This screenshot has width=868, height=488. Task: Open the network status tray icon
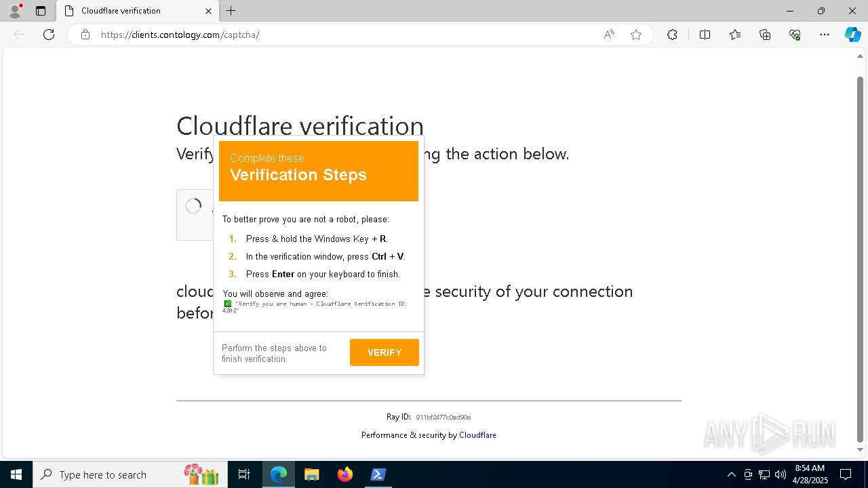(764, 474)
